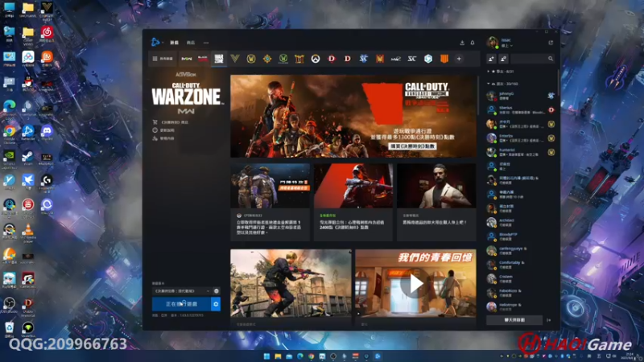
Task: Select the StarCraft SC game icon
Action: pos(412,59)
